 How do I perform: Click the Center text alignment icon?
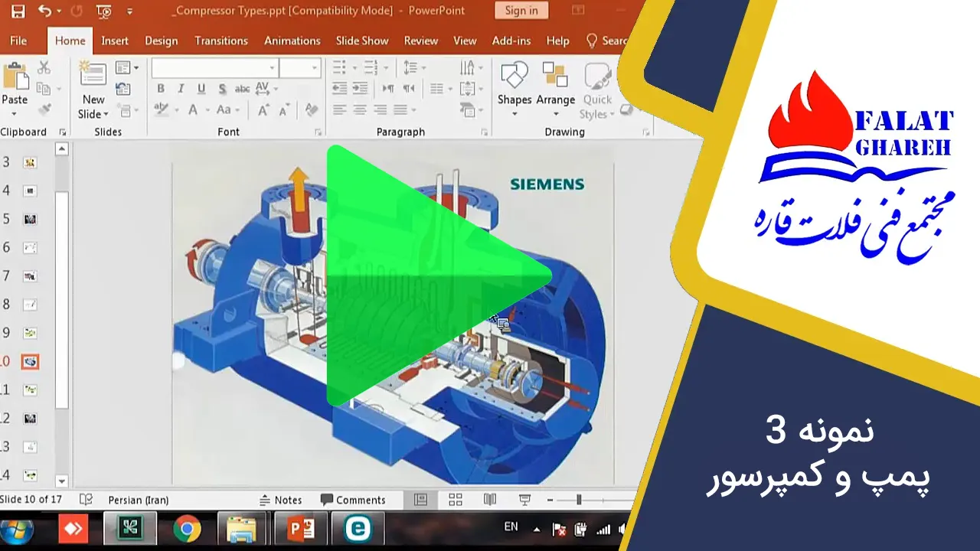point(359,110)
